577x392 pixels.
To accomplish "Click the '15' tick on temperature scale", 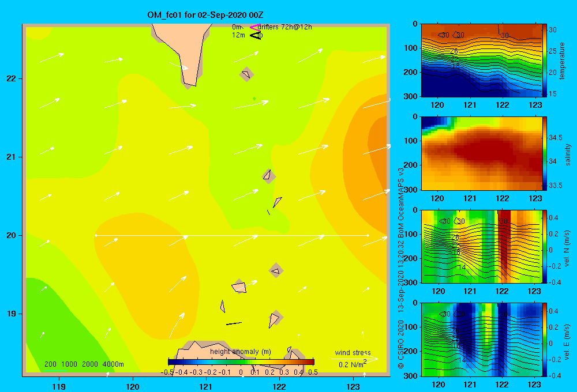I will point(553,94).
